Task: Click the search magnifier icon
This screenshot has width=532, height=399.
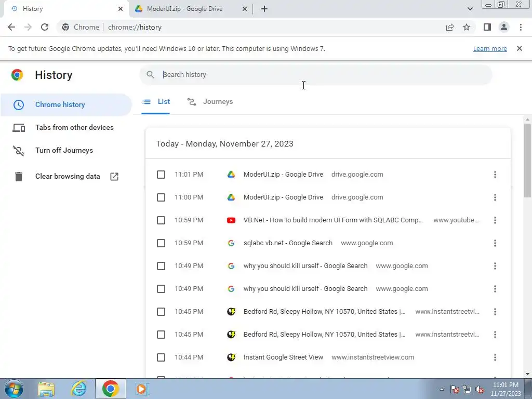Action: click(x=150, y=75)
